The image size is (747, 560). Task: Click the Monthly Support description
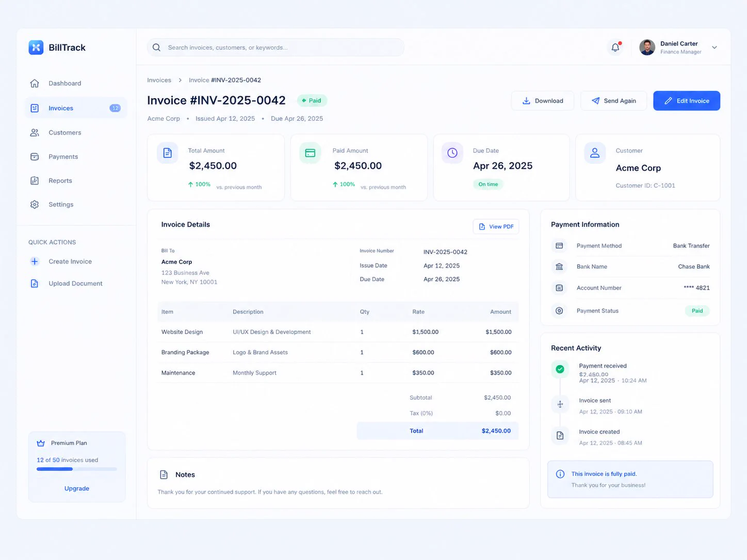point(254,373)
